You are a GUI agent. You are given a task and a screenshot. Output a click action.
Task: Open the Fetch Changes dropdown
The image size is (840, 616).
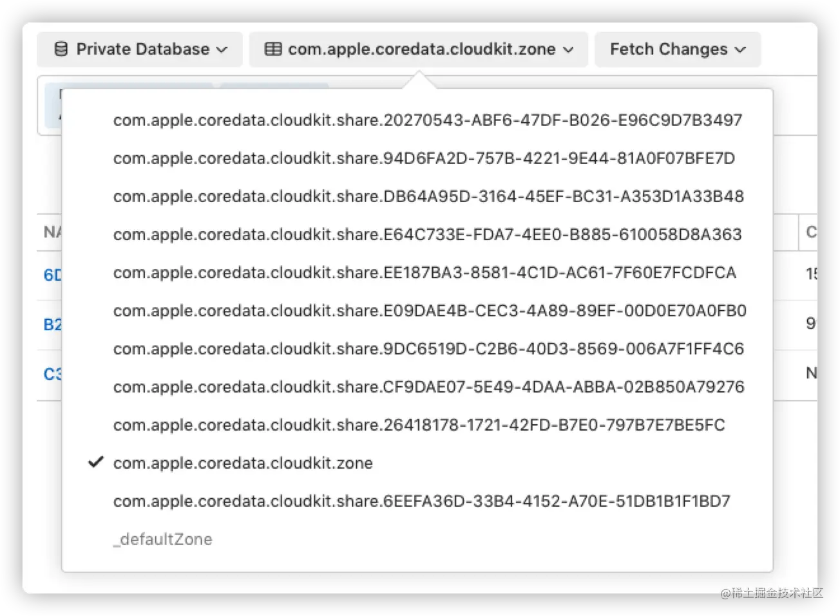coord(678,50)
